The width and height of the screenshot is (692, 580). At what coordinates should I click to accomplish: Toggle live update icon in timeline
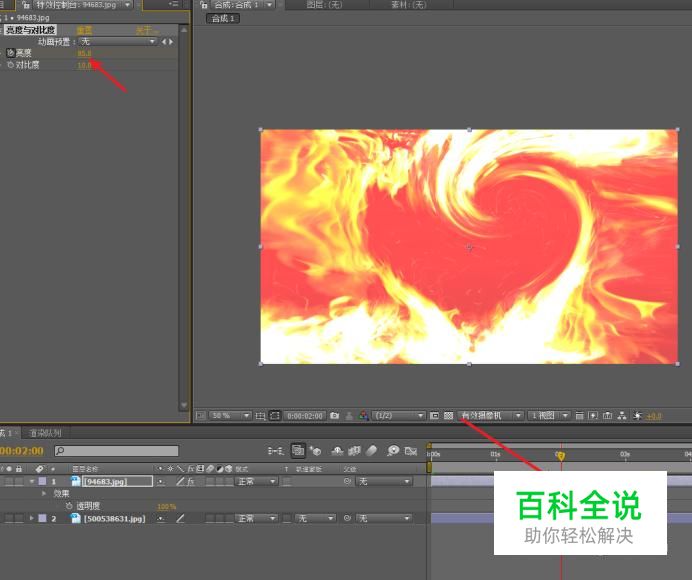tap(298, 451)
